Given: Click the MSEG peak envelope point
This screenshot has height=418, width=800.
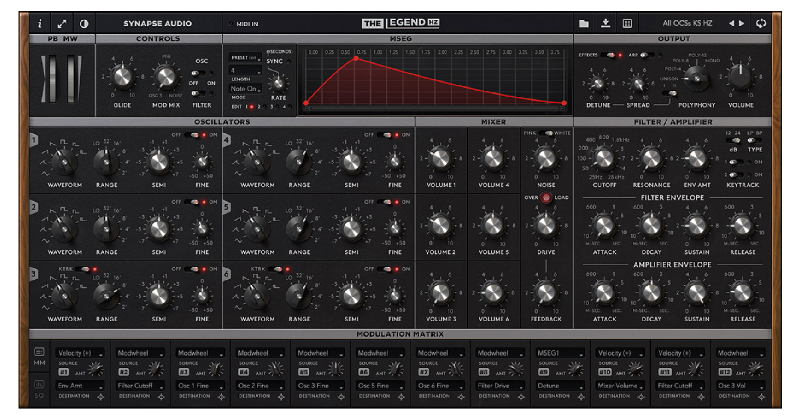Looking at the screenshot, I should (356, 59).
